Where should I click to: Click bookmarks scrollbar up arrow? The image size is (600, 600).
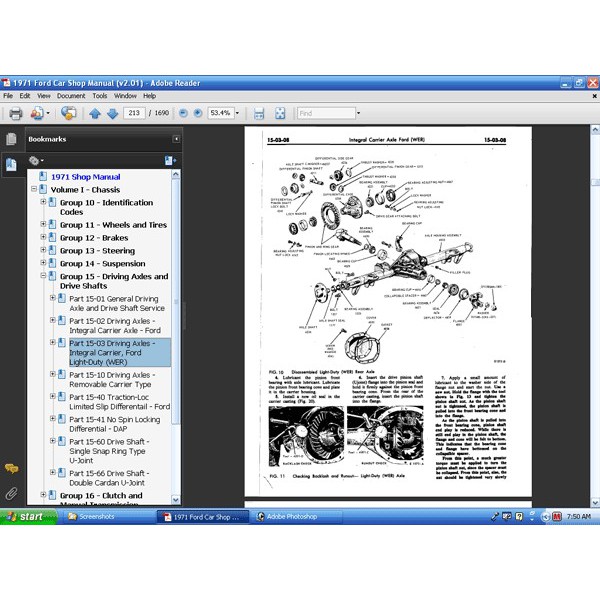176,174
